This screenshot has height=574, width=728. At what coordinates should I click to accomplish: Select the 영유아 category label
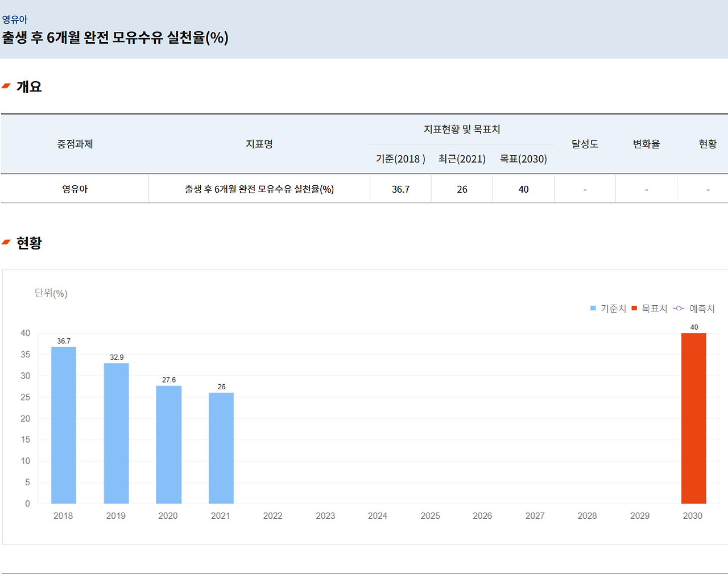coord(74,188)
